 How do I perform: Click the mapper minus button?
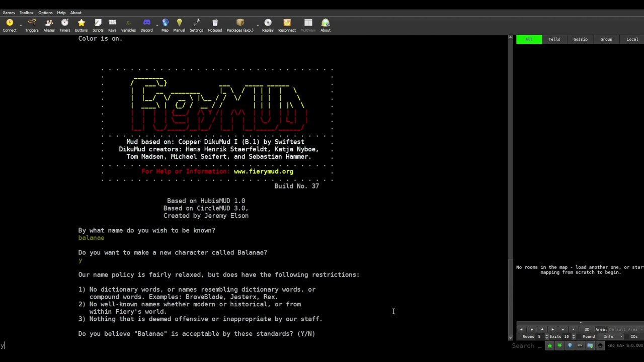pyautogui.click(x=573, y=329)
